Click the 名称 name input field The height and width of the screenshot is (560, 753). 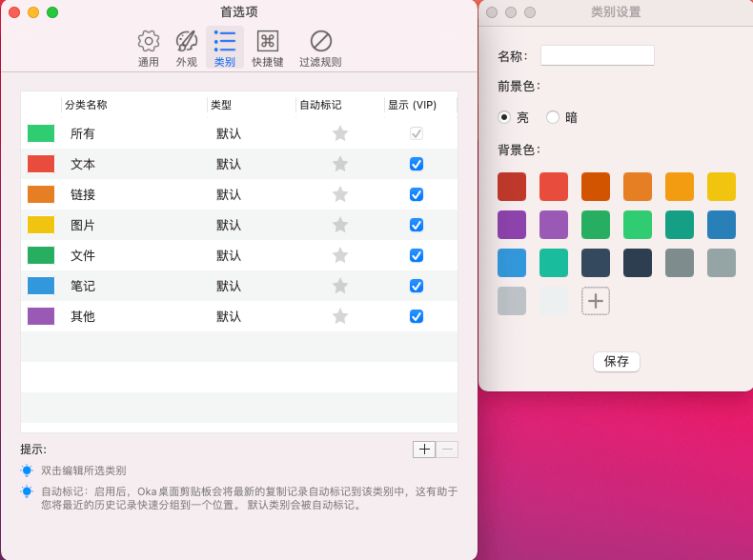pyautogui.click(x=598, y=55)
